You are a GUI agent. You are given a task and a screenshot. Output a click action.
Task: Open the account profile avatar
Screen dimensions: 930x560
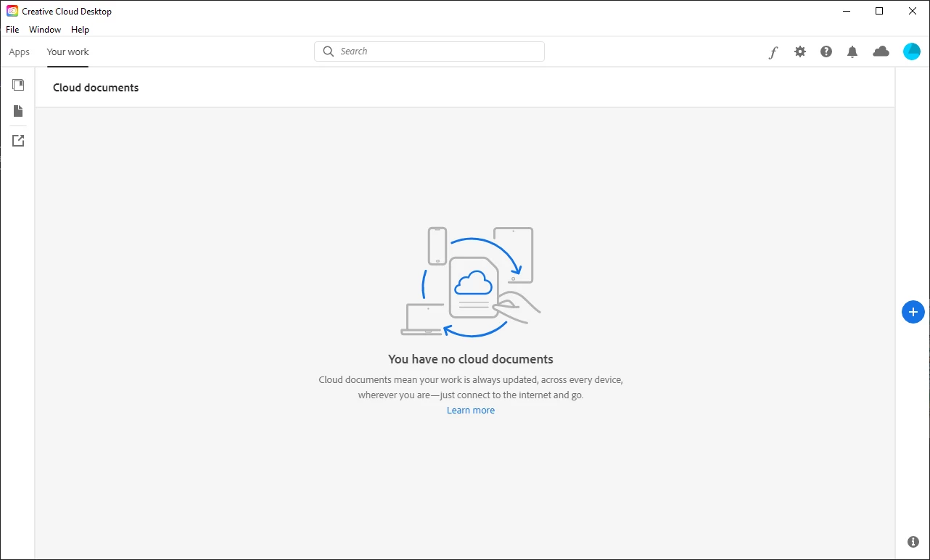(x=912, y=52)
